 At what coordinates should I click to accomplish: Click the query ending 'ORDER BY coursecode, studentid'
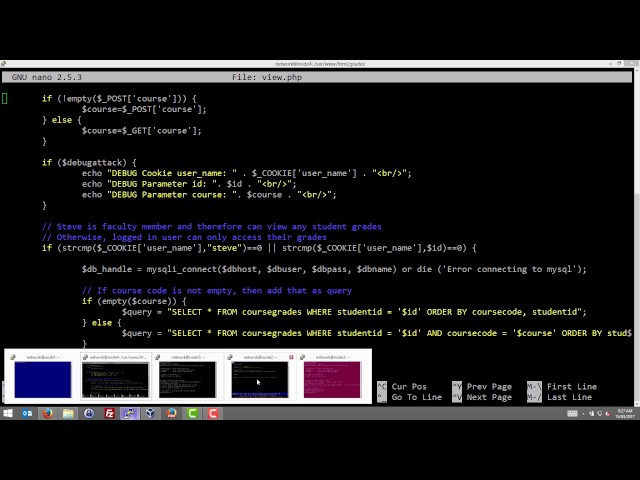click(354, 312)
